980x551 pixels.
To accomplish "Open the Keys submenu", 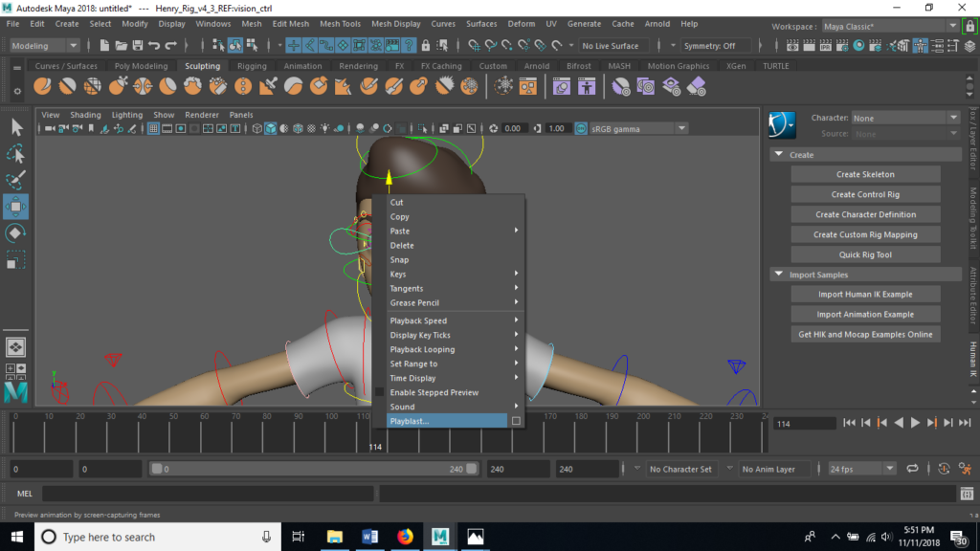I will pyautogui.click(x=455, y=274).
